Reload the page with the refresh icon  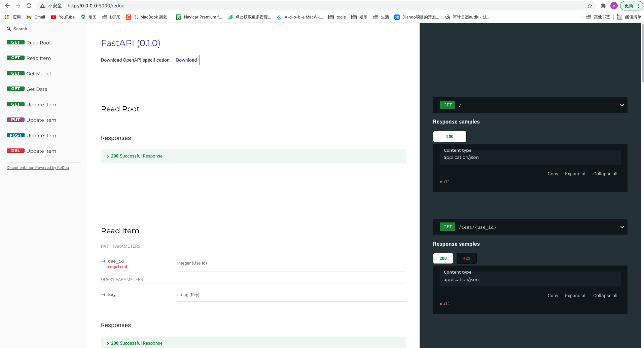pyautogui.click(x=29, y=6)
